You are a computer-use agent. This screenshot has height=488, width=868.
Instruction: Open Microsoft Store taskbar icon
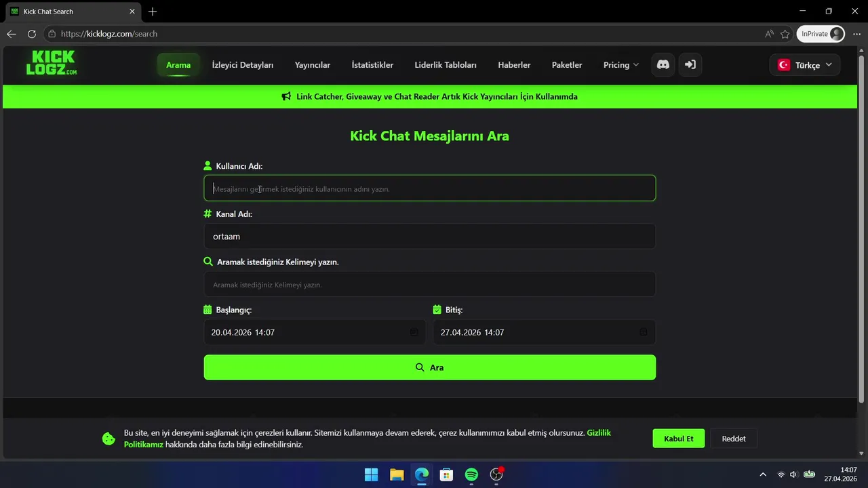click(446, 474)
